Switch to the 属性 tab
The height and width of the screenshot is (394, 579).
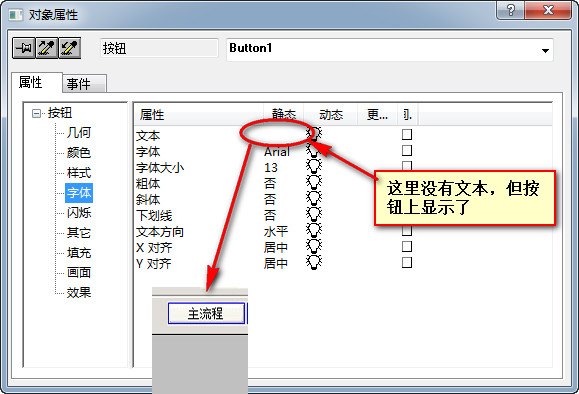coord(36,82)
